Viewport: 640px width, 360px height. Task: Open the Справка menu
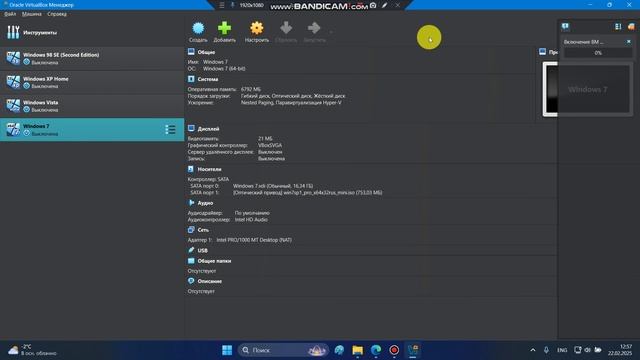[57, 14]
